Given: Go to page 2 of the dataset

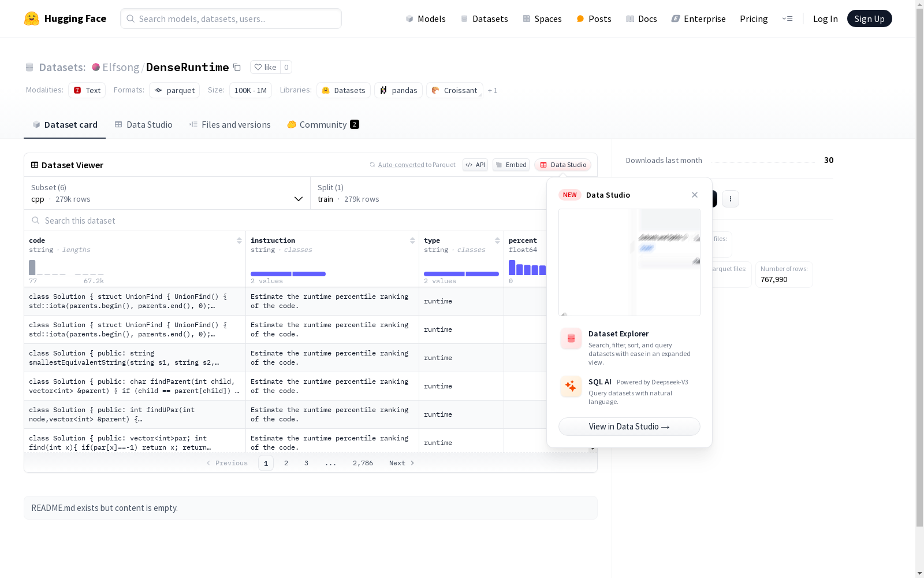Looking at the screenshot, I should click(286, 463).
